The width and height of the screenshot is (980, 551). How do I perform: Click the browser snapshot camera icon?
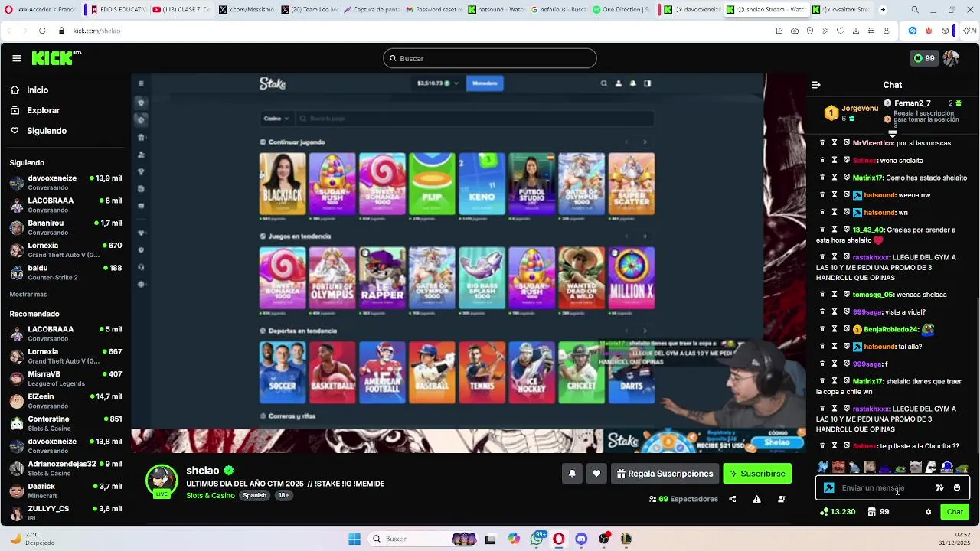(x=795, y=31)
